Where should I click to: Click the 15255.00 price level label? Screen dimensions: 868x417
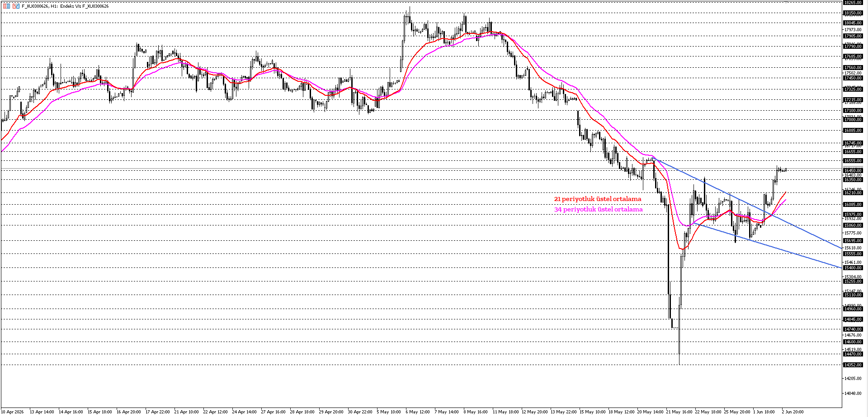(x=853, y=281)
